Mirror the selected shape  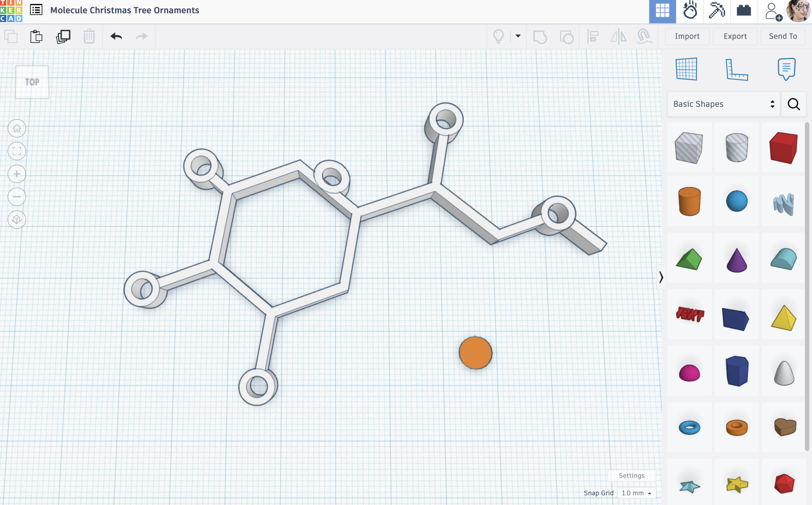pyautogui.click(x=619, y=37)
